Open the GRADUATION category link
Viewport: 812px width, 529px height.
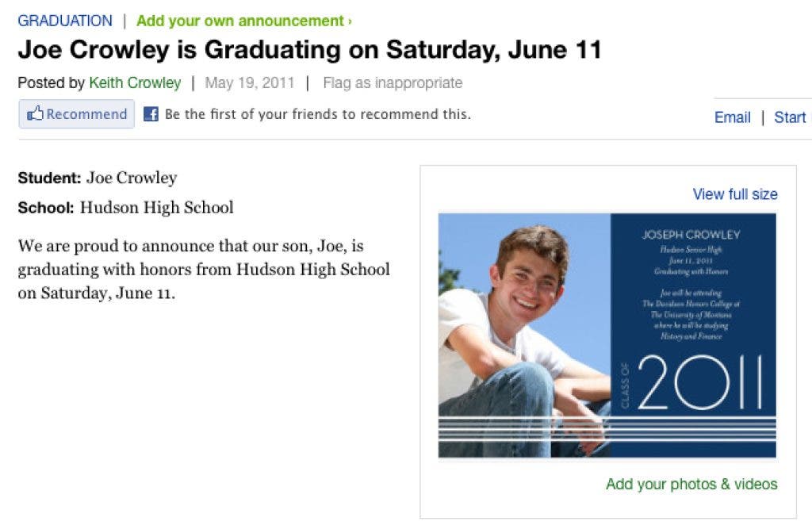coord(65,21)
